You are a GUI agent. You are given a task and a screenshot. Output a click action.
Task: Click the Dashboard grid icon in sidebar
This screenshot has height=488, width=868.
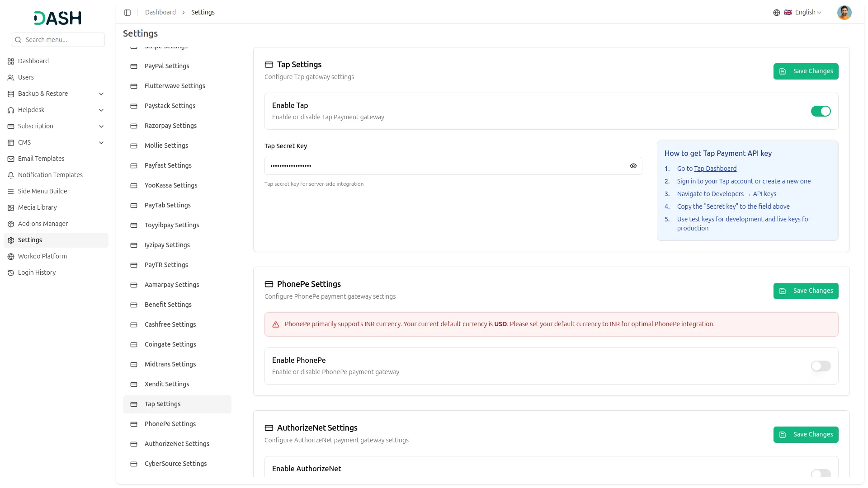pyautogui.click(x=11, y=61)
